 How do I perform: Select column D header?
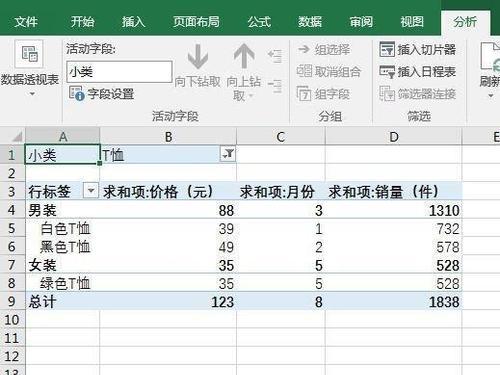[x=394, y=136]
